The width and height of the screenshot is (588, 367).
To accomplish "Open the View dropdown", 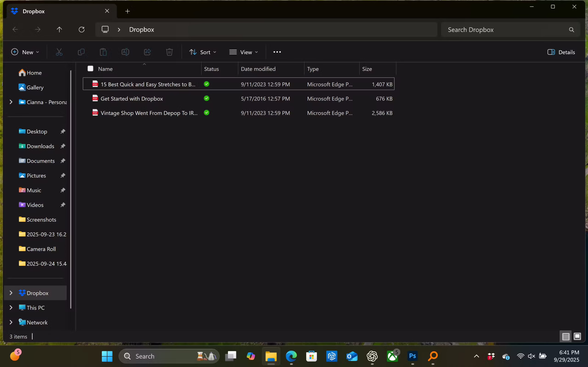I will tap(244, 52).
